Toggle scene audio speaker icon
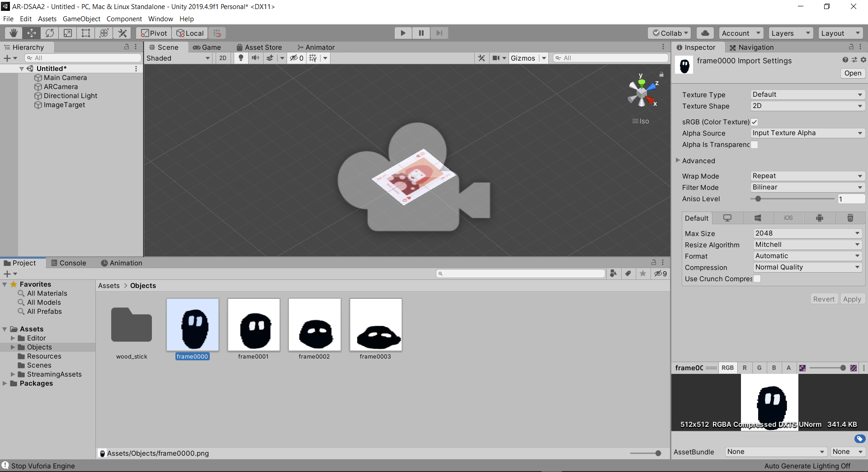 pos(255,58)
